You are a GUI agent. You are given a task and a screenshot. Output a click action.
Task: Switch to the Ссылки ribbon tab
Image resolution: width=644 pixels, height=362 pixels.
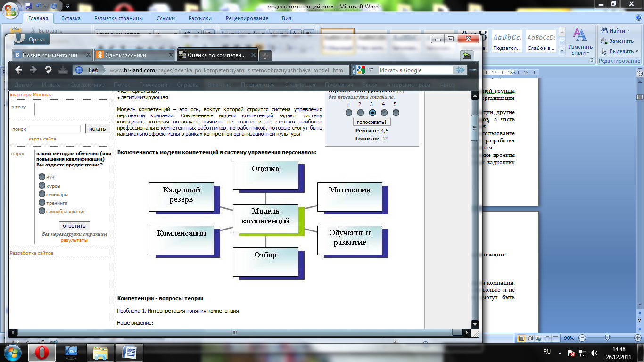pyautogui.click(x=165, y=18)
